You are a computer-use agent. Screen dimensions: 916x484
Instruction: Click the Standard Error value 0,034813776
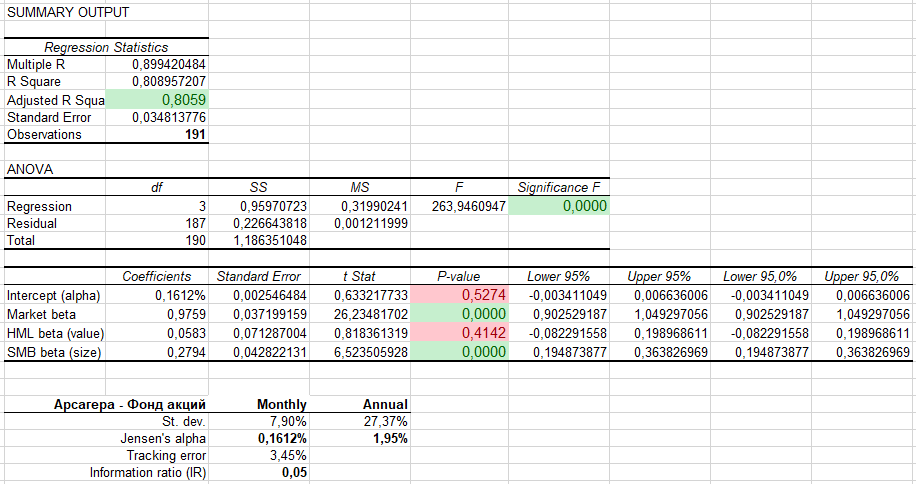click(169, 117)
